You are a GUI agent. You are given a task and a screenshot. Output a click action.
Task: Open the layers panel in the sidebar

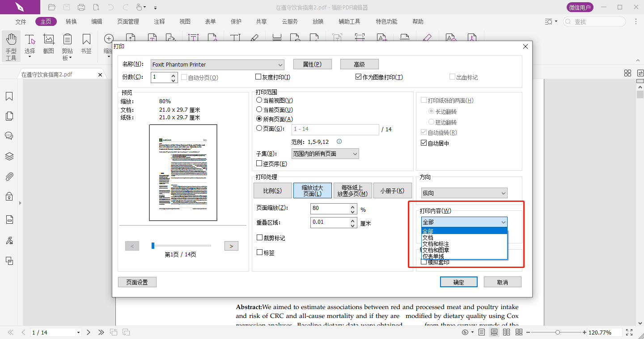point(9,156)
